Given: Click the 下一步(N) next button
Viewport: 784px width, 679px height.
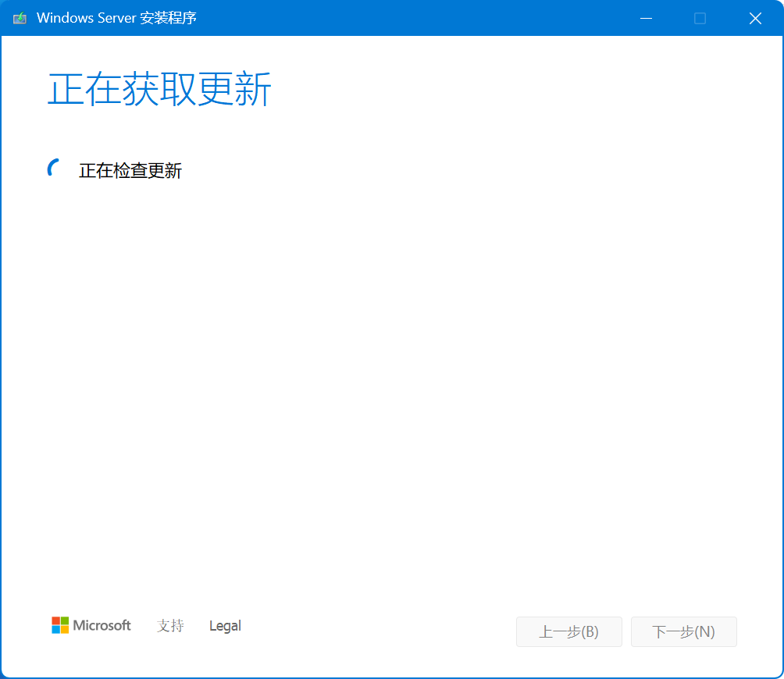Looking at the screenshot, I should coord(683,631).
